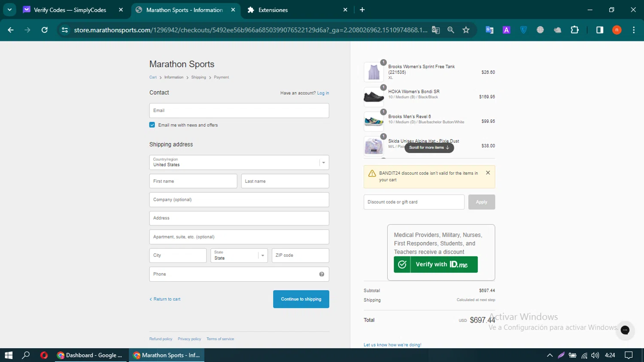Open Chrome's three-dot menu
Viewport: 644px width, 362px height.
click(634, 30)
